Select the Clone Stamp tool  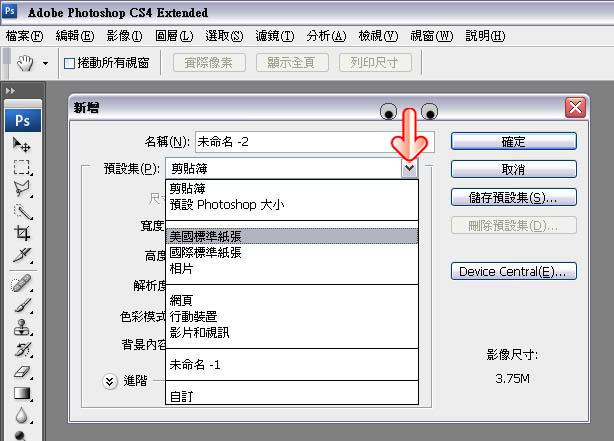tap(22, 327)
